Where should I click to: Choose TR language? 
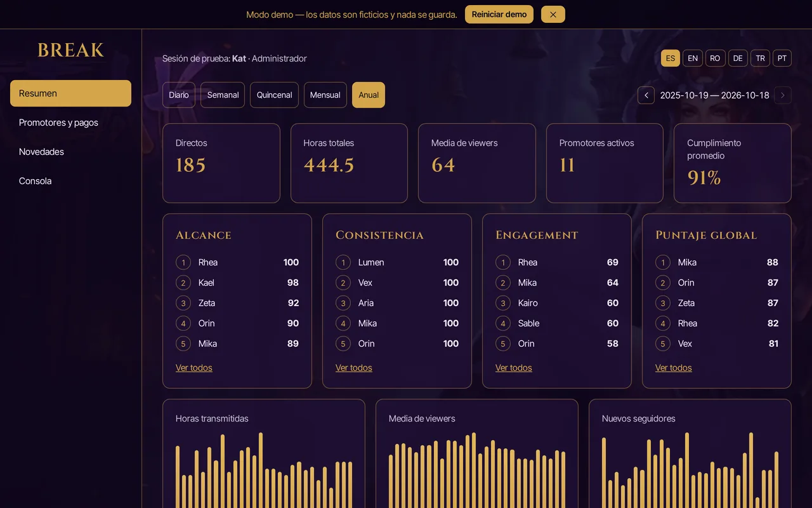(760, 58)
